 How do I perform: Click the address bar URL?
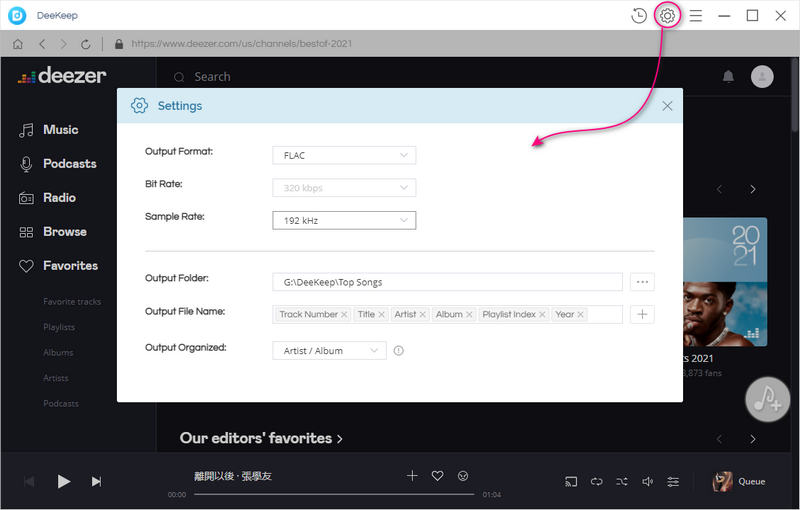tap(242, 44)
